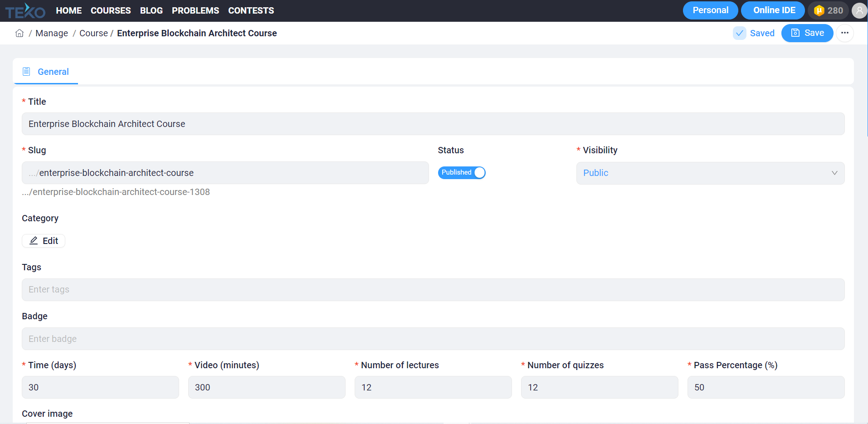Expand the three-dot options menu
868x424 pixels.
point(845,33)
